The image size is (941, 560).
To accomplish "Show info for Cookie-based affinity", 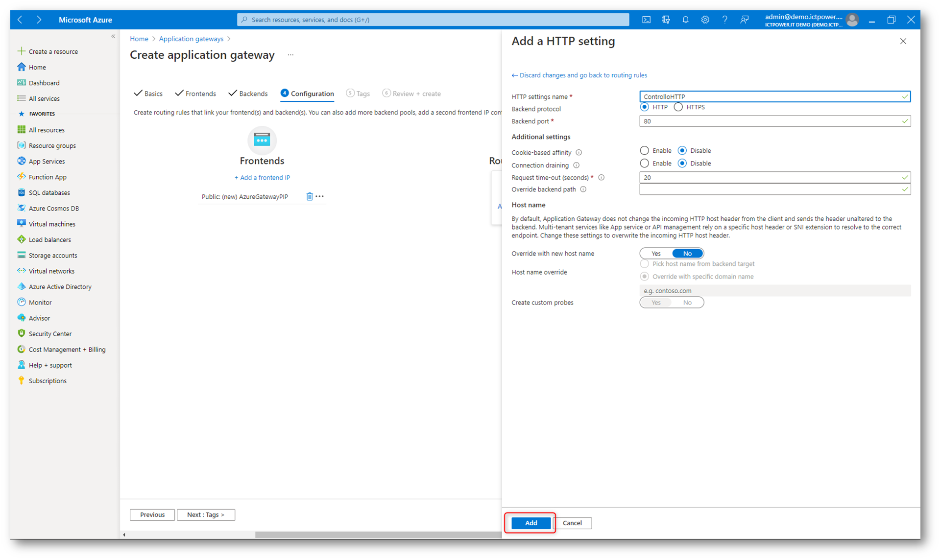I will click(579, 152).
